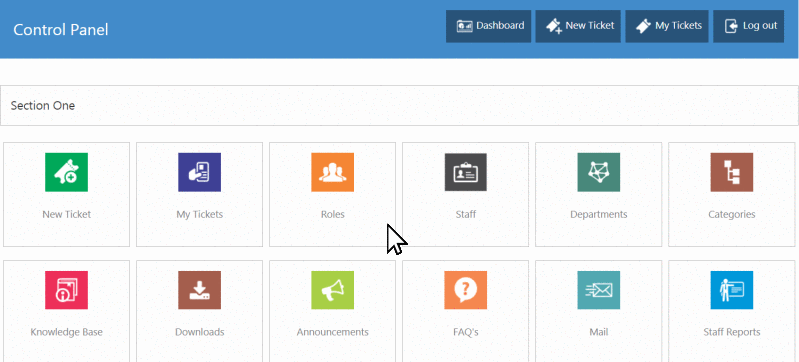Click the New Ticket header button label

pyautogui.click(x=590, y=25)
